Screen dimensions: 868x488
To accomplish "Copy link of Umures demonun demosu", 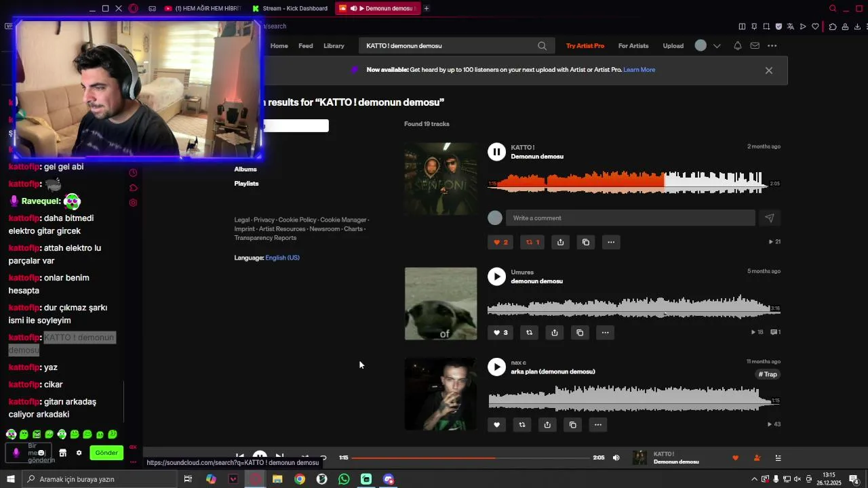I will [x=580, y=332].
